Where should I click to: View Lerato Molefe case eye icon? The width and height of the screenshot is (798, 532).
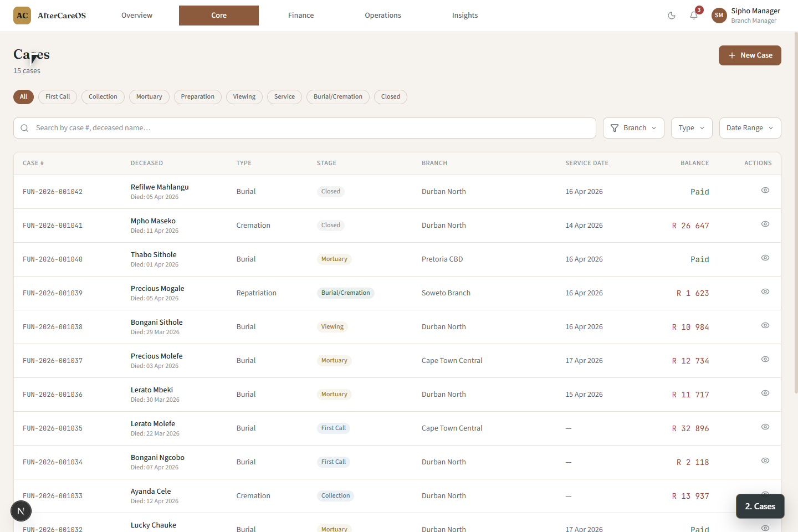(765, 427)
